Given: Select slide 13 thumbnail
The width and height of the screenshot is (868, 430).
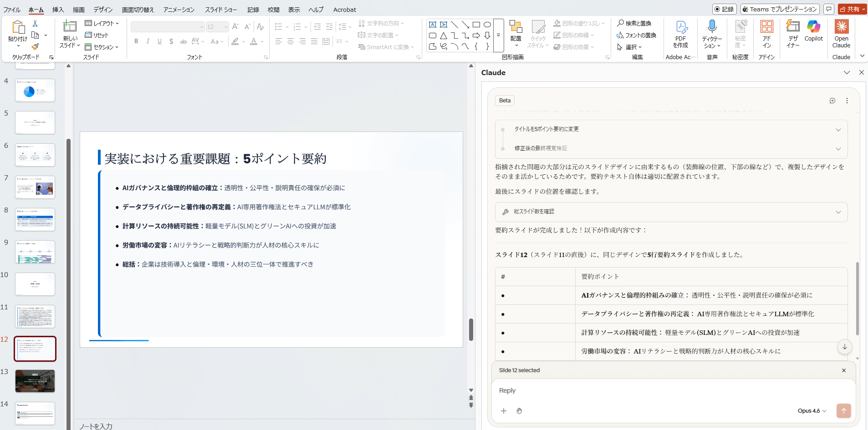Looking at the screenshot, I should click(35, 381).
